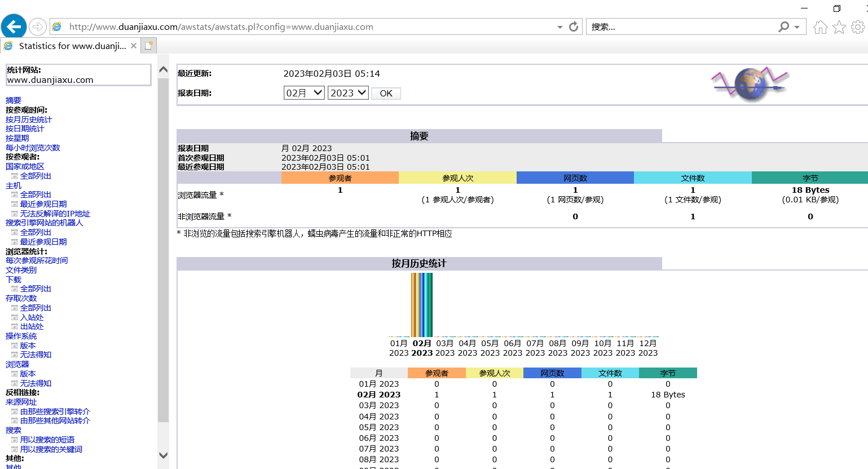Open 按月历史统计 link

29,120
